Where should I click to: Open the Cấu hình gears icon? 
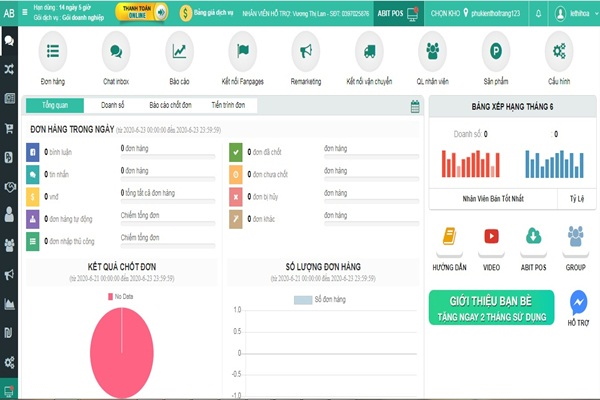tap(559, 51)
